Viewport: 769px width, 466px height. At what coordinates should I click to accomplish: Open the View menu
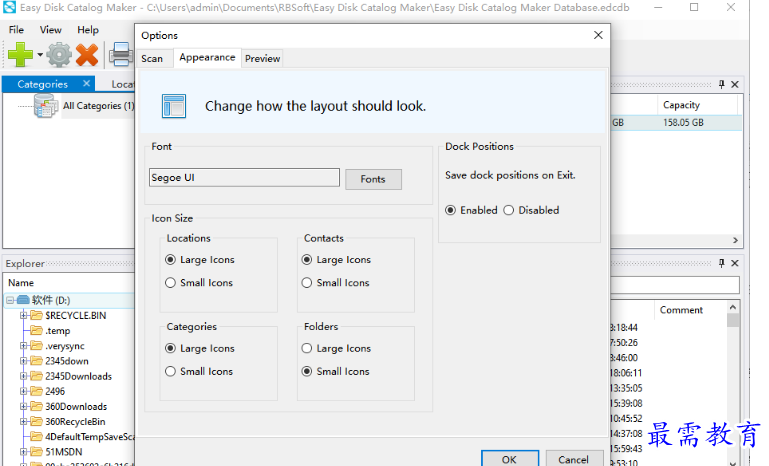click(x=51, y=30)
